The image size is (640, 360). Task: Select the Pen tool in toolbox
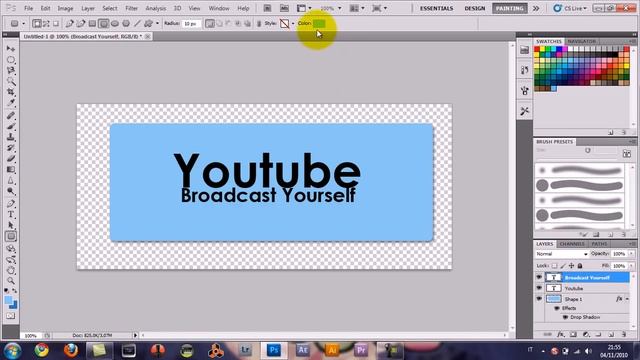pyautogui.click(x=11, y=204)
